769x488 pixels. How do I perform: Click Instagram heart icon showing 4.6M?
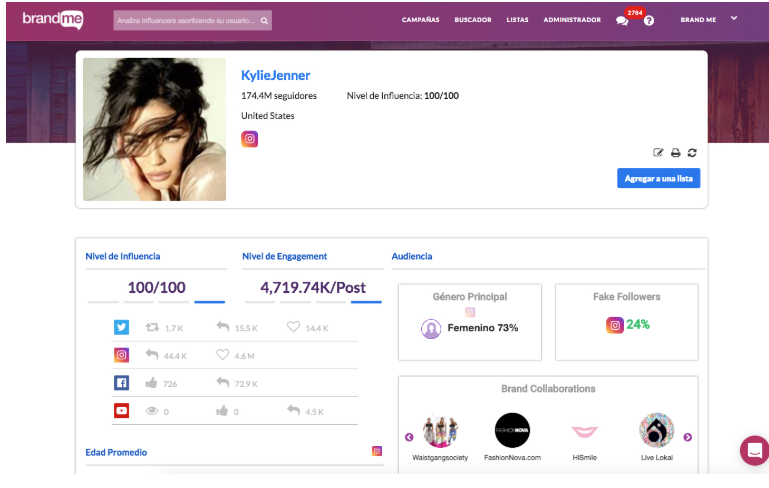coord(223,355)
